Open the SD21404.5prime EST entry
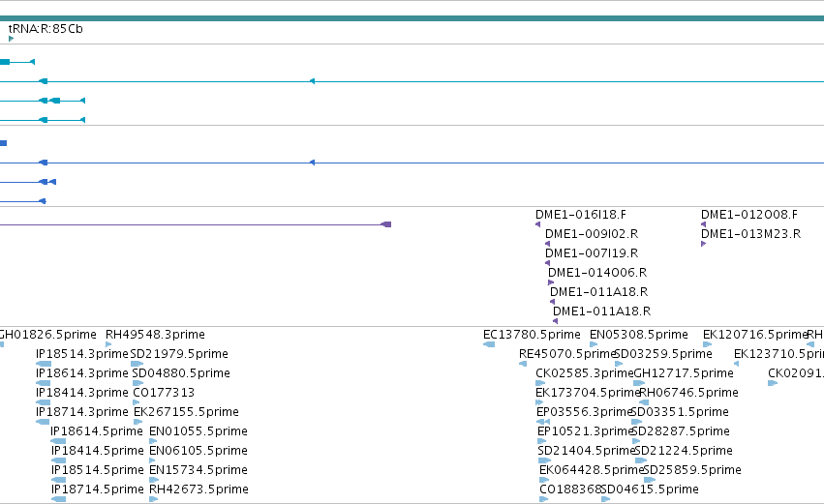This screenshot has height=504, width=824. pyautogui.click(x=587, y=451)
